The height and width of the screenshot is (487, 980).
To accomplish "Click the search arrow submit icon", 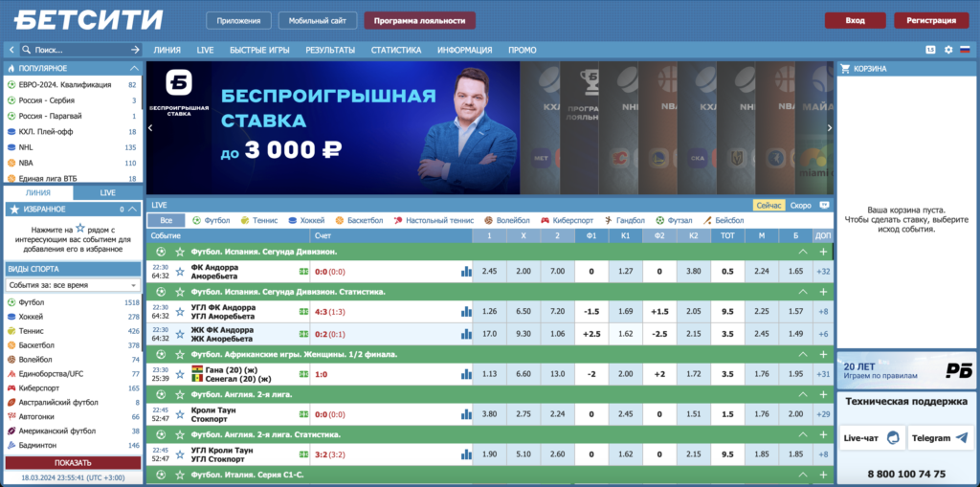I will [x=135, y=50].
